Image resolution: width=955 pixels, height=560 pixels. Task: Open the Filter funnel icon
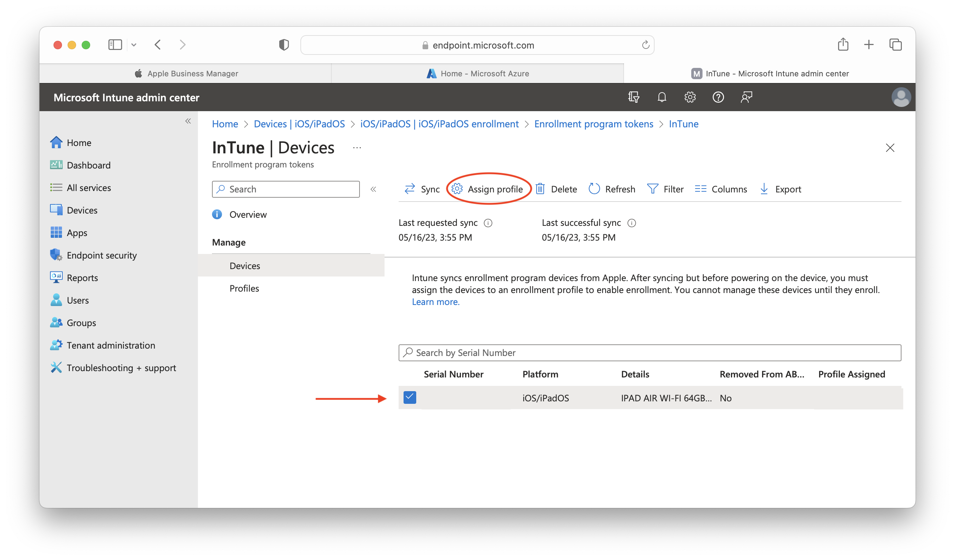click(652, 189)
